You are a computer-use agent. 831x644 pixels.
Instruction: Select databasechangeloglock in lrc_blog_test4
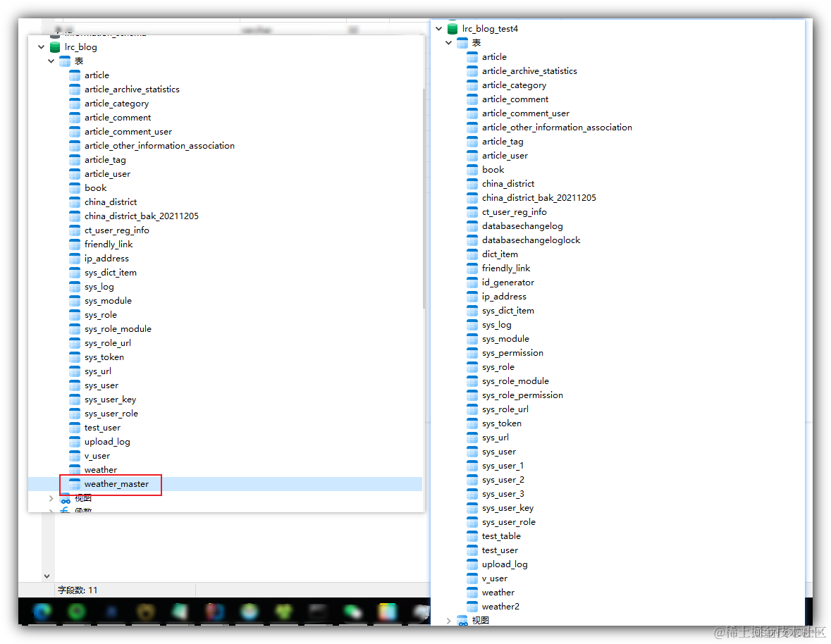(x=531, y=240)
